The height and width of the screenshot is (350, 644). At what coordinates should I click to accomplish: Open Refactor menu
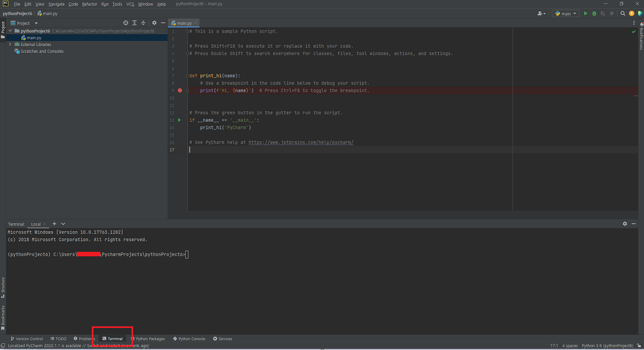90,4
